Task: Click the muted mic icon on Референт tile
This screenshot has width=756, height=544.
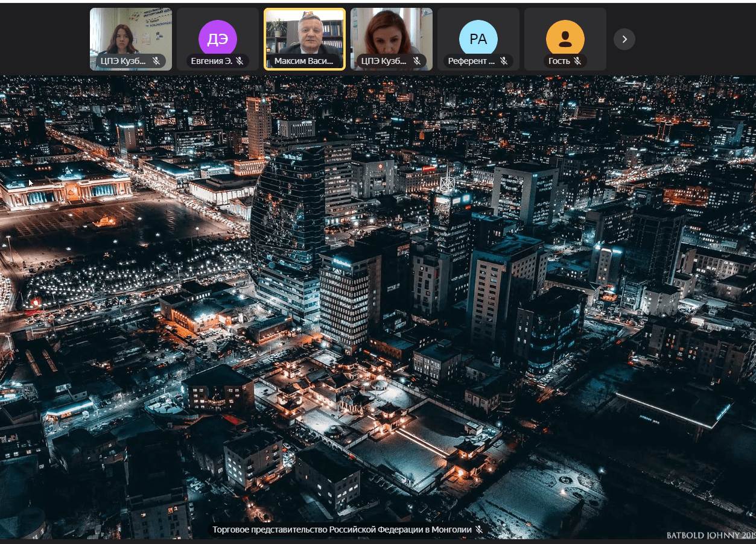Action: pyautogui.click(x=504, y=61)
